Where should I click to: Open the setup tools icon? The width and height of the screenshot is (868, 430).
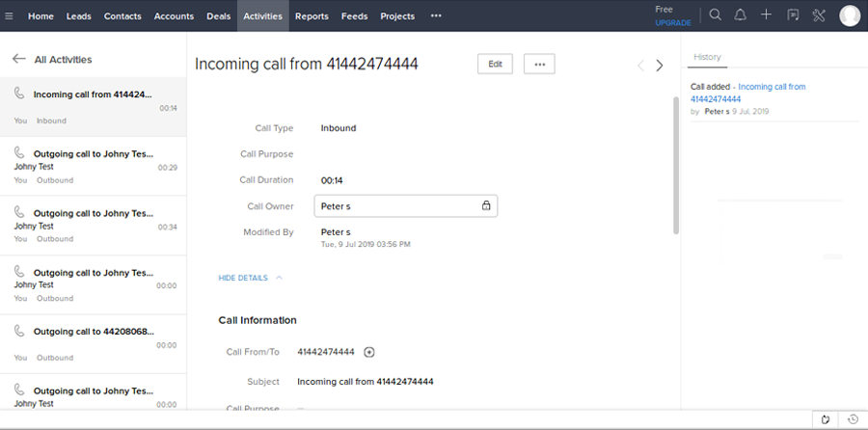tap(819, 15)
